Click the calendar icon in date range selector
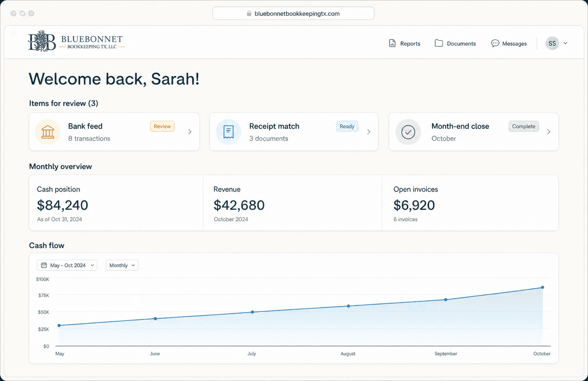588x381 pixels. [x=44, y=265]
